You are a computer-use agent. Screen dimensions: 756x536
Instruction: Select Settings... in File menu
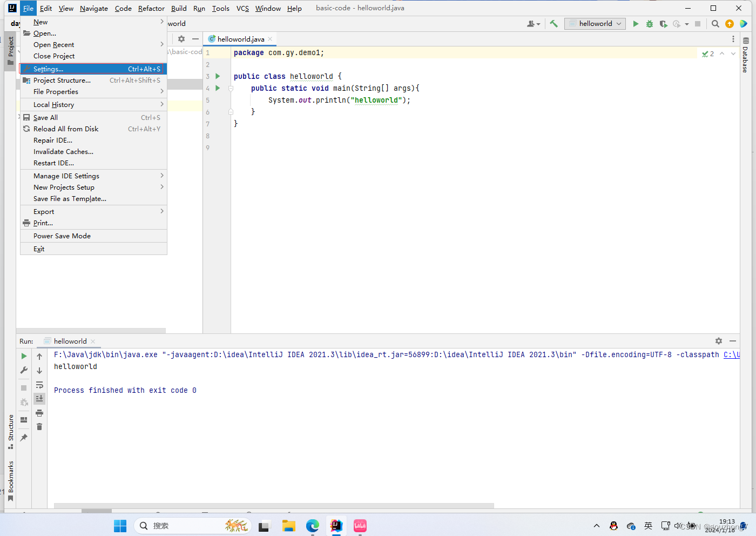coord(93,69)
